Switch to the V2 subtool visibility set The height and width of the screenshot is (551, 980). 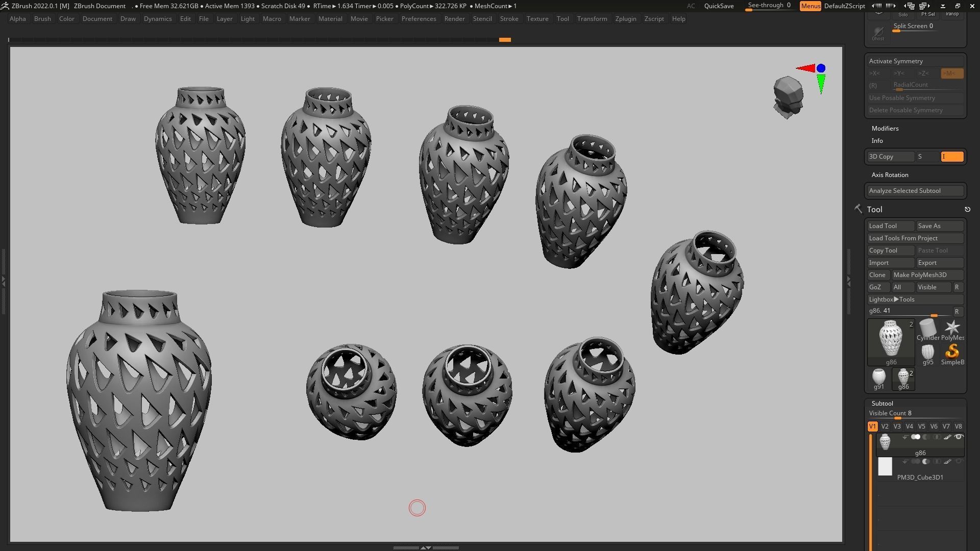click(885, 427)
